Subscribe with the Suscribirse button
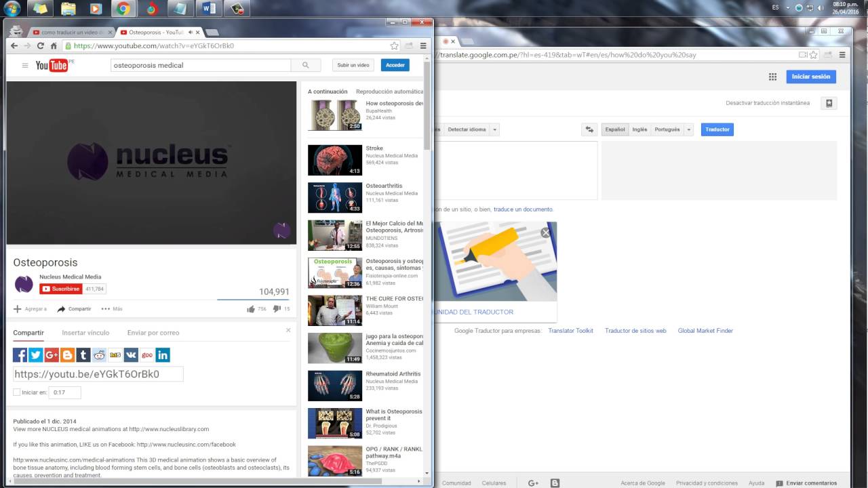Screen dimensions: 868x488 (60, 289)
